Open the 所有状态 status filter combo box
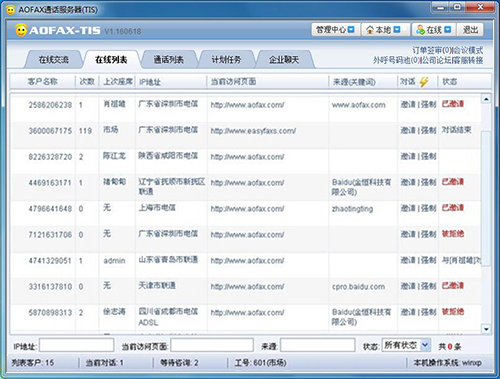This screenshot has height=379, width=500. click(406, 345)
